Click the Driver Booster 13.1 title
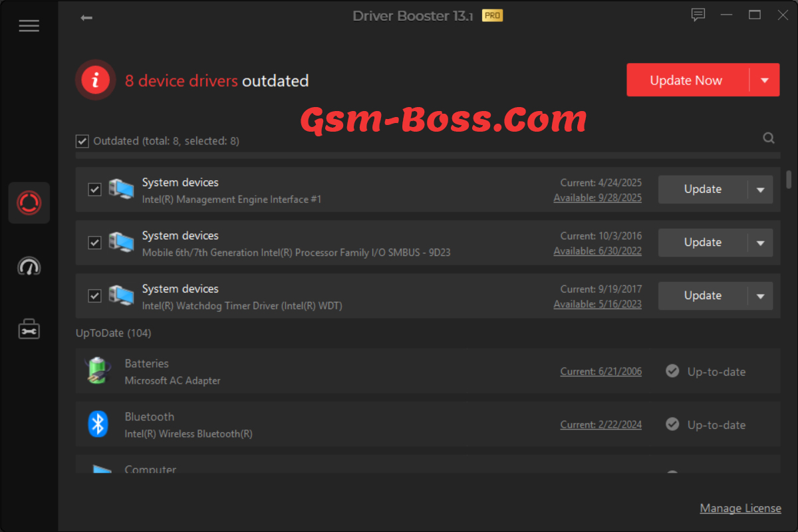The width and height of the screenshot is (798, 532). coord(413,16)
